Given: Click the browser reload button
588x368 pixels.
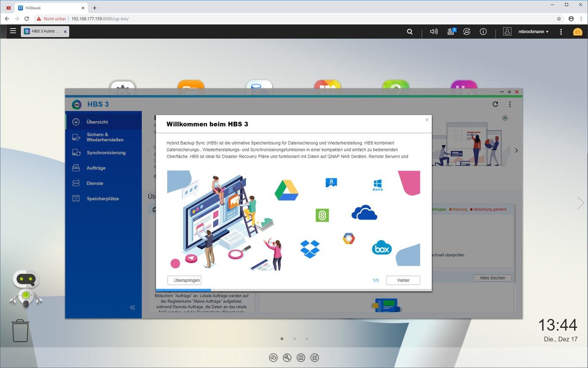Looking at the screenshot, I should 27,19.
